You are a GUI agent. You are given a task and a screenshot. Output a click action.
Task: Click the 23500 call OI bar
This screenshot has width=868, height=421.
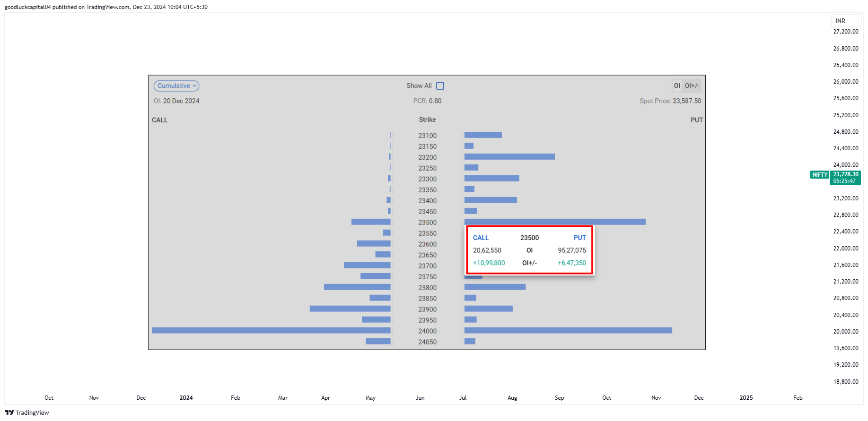click(x=371, y=222)
